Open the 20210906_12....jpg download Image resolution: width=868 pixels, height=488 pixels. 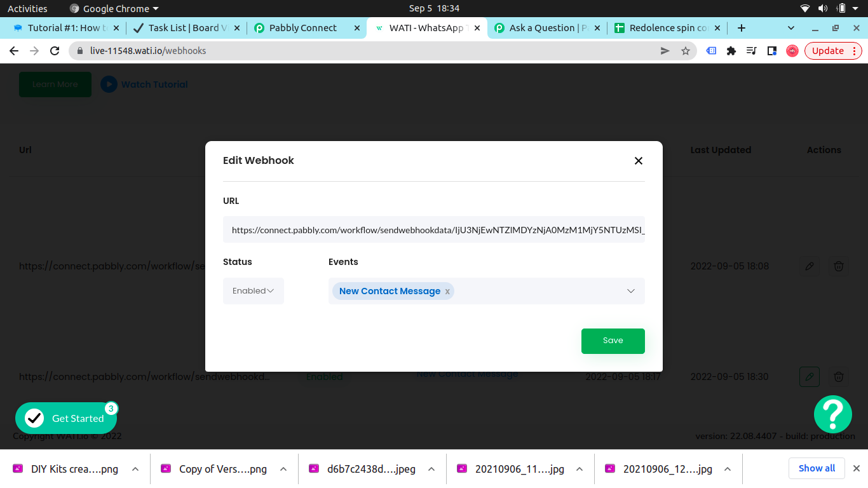tap(659, 469)
